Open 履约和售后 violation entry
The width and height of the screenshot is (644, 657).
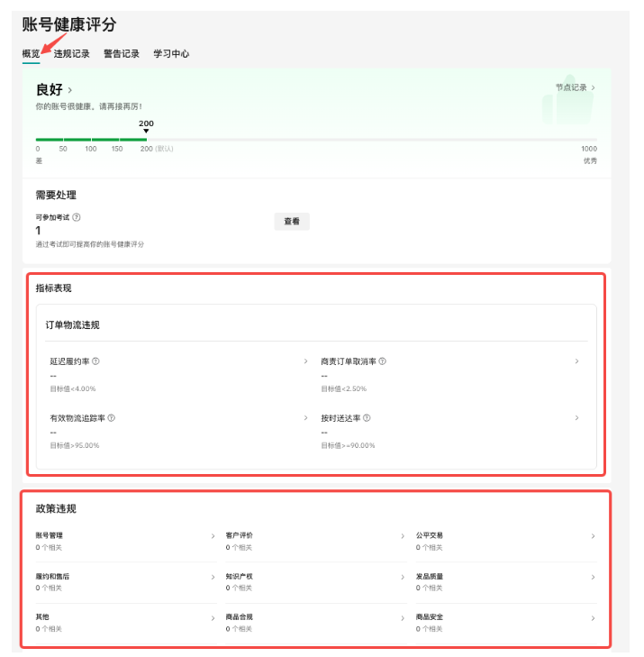pos(124,581)
